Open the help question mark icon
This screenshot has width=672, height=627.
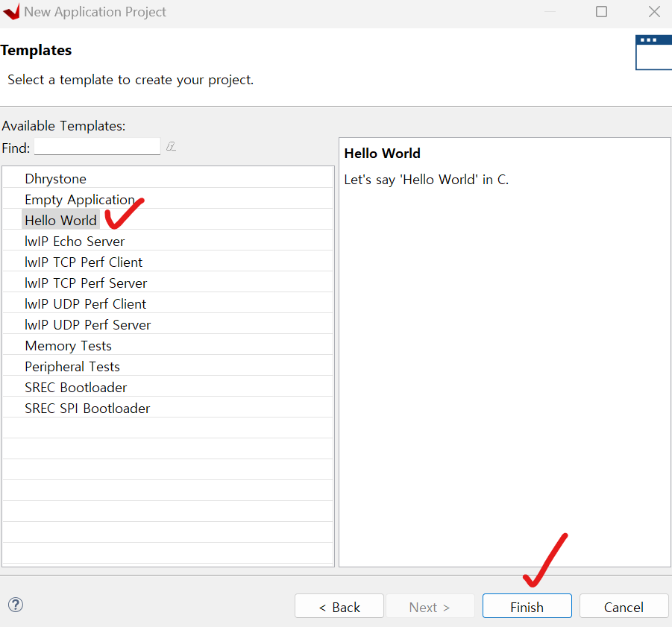pyautogui.click(x=16, y=605)
